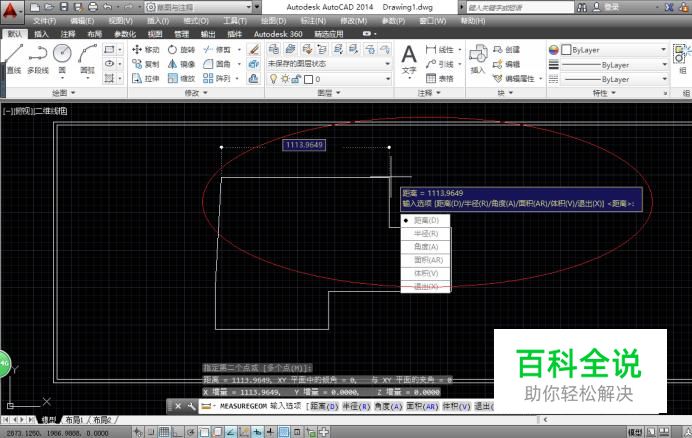Click the Mirror (镜像) tool
The image size is (692, 438).
181,64
